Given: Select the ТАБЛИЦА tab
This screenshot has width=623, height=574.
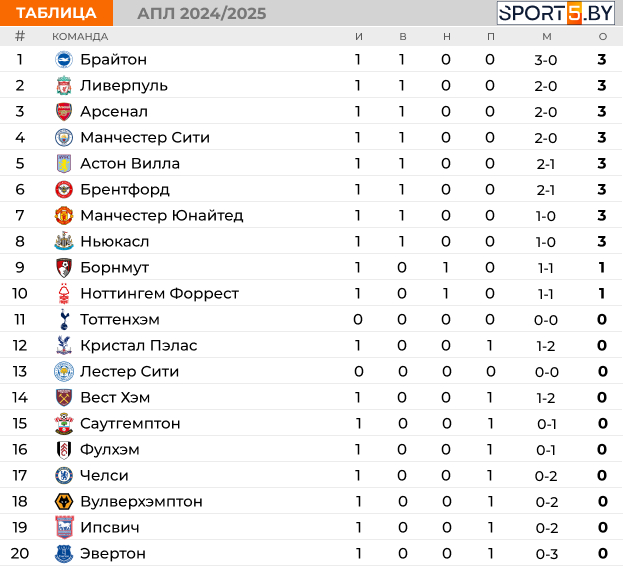Looking at the screenshot, I should (x=56, y=13).
